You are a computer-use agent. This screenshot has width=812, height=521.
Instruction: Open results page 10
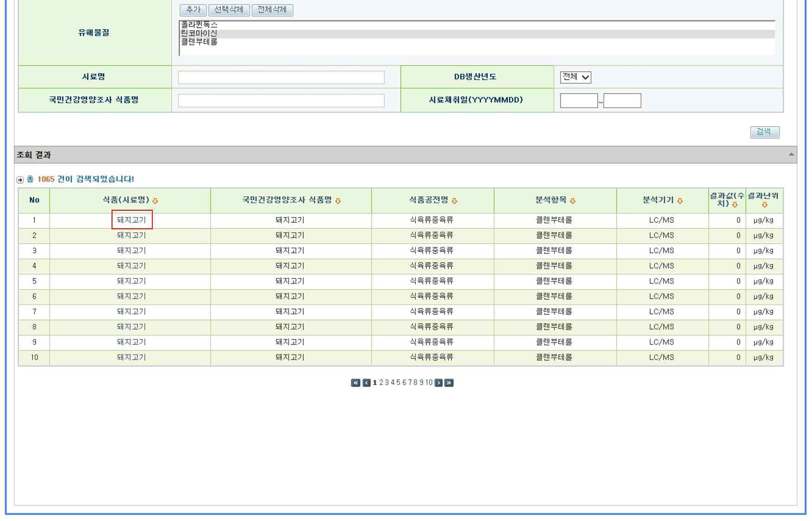(x=429, y=383)
